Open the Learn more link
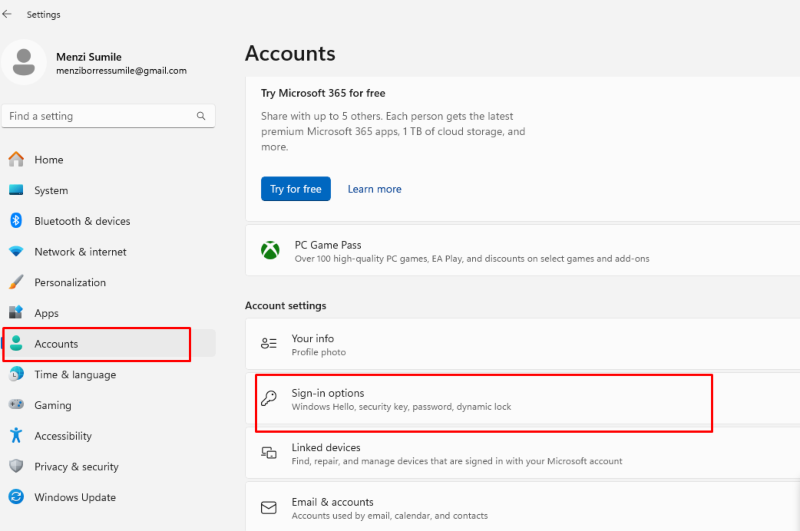The height and width of the screenshot is (531, 800). (x=374, y=189)
